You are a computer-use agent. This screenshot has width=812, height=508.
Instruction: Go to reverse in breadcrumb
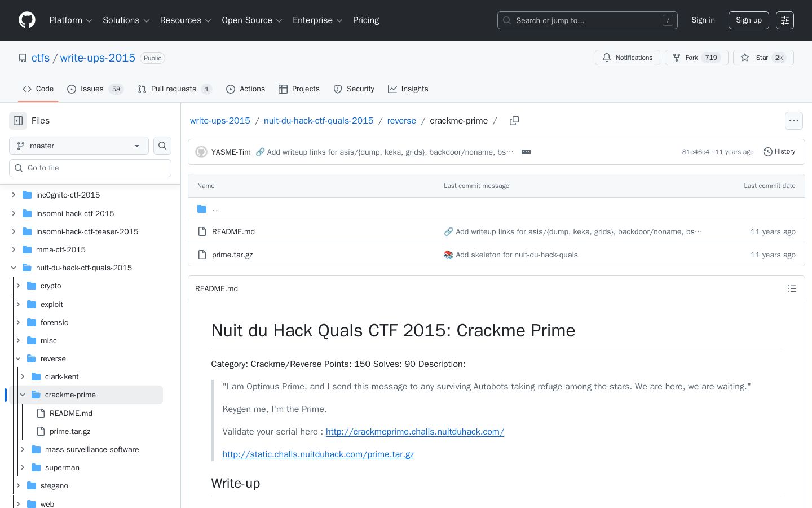(401, 121)
